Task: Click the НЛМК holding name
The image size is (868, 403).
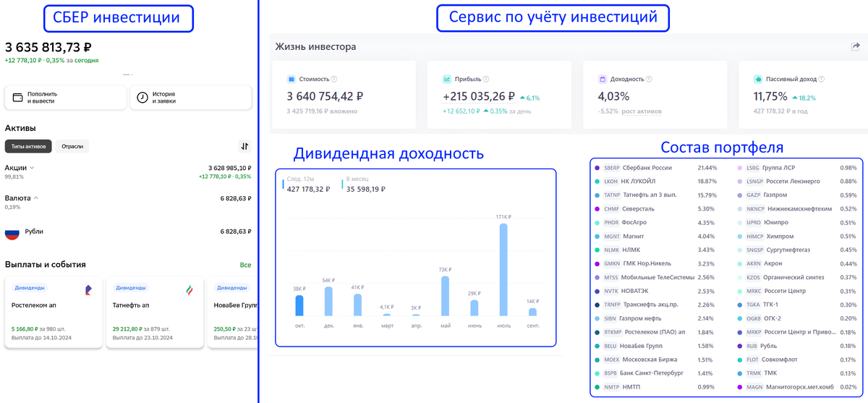Action: (x=633, y=250)
